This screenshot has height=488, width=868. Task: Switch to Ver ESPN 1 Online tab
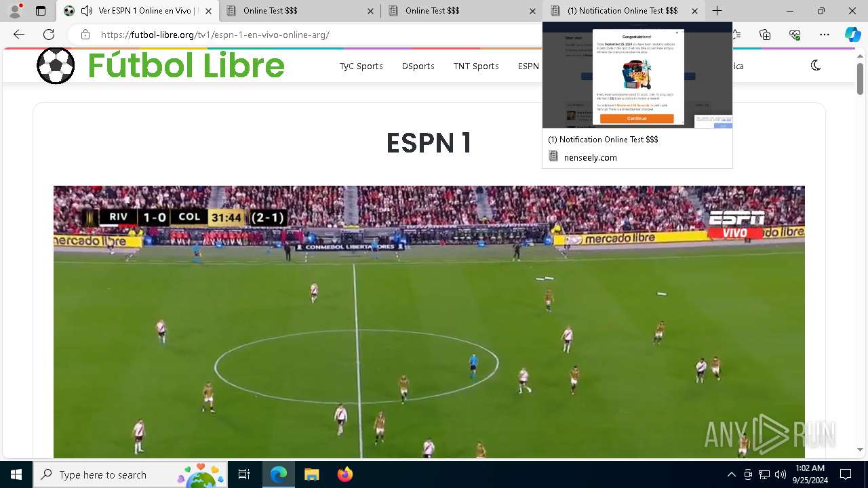(x=138, y=11)
